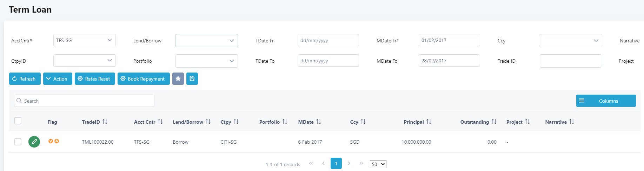This screenshot has width=644, height=171.
Task: Click the green edit pencil icon for TML100022.00
Action: [34, 142]
